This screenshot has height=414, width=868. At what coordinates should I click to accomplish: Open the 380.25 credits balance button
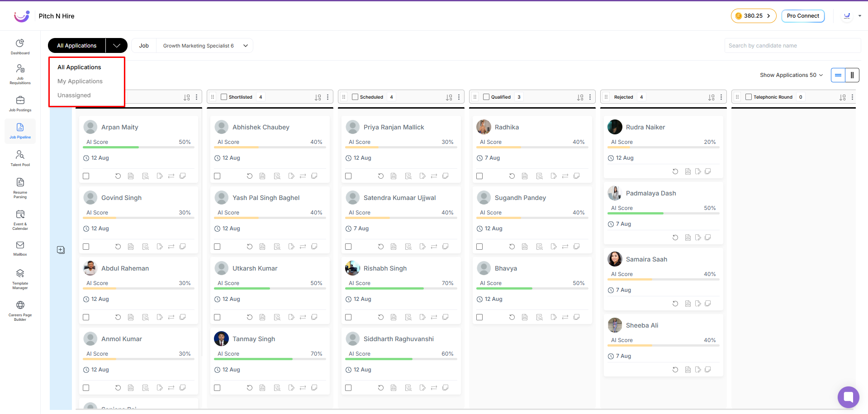tap(754, 16)
